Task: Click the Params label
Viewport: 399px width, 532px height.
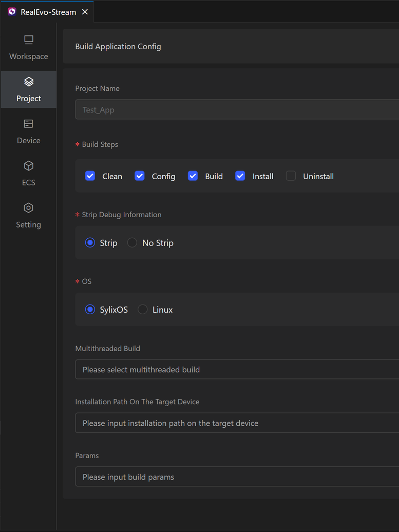Action: point(87,455)
